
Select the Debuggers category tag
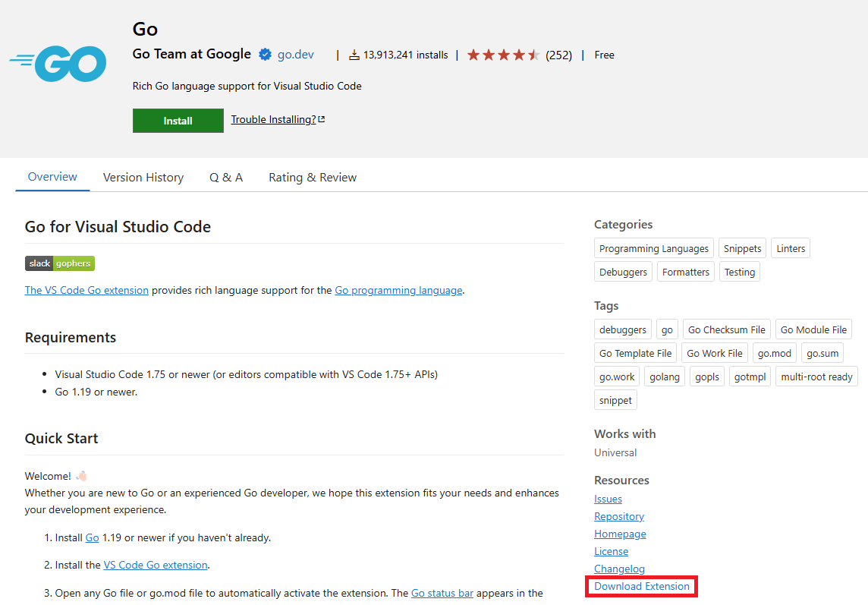pos(624,272)
